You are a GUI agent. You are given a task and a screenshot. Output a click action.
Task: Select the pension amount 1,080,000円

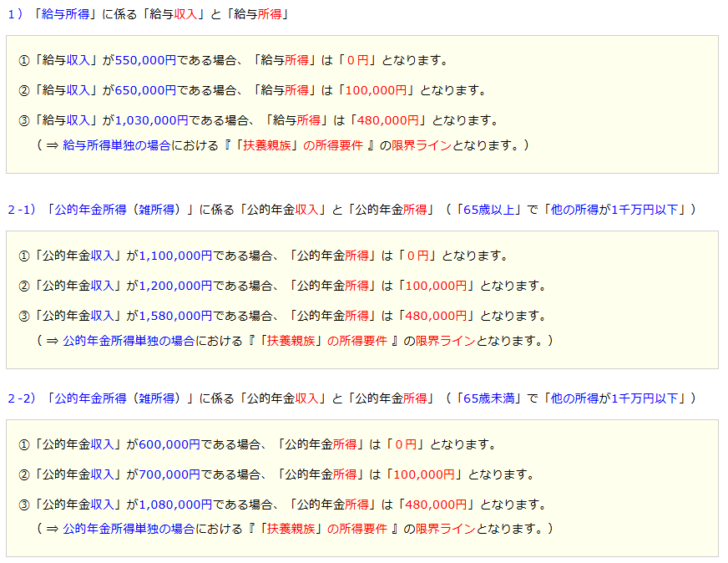point(175,505)
